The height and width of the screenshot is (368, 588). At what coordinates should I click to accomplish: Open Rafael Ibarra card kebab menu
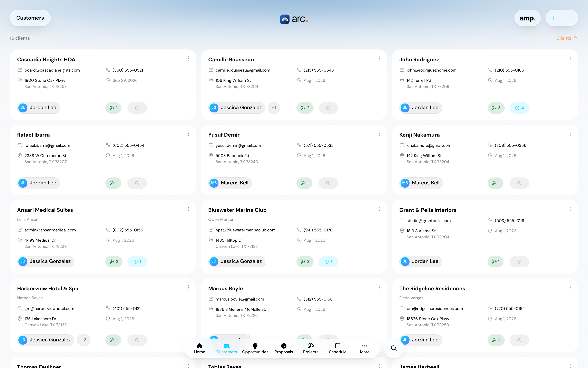189,134
